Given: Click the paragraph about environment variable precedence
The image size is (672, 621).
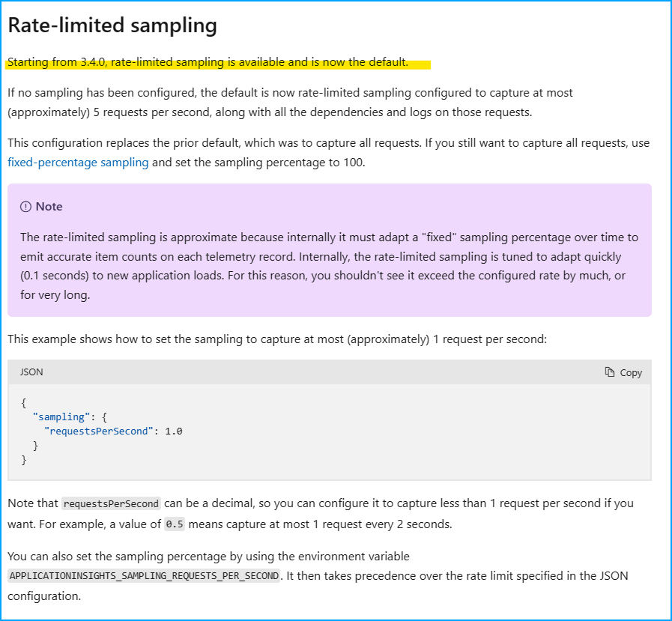Looking at the screenshot, I should coord(322,576).
